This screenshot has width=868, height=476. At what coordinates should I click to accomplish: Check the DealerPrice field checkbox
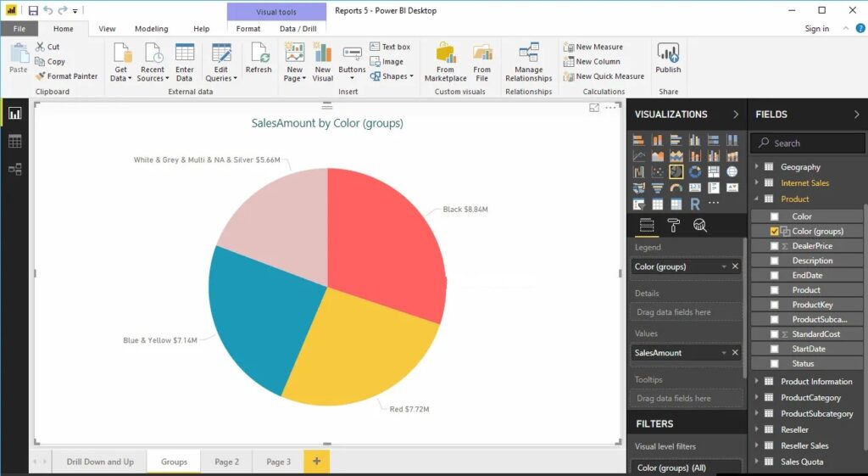775,246
